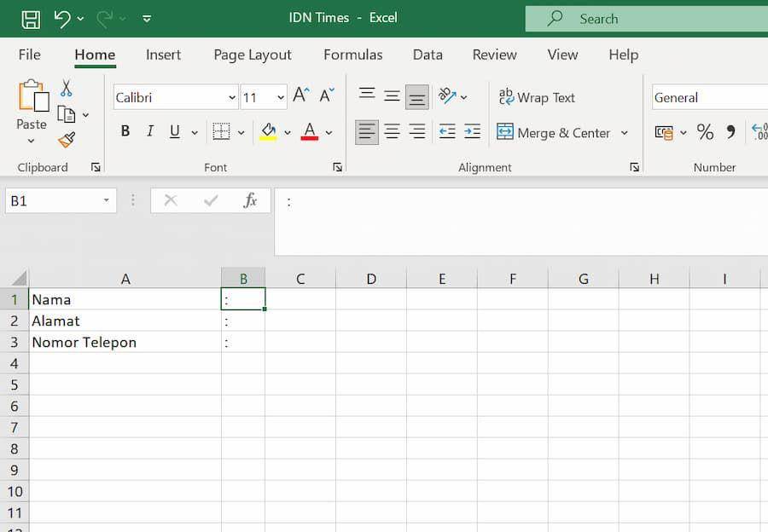Open the Help tab
Screen dimensions: 768x532
623,55
